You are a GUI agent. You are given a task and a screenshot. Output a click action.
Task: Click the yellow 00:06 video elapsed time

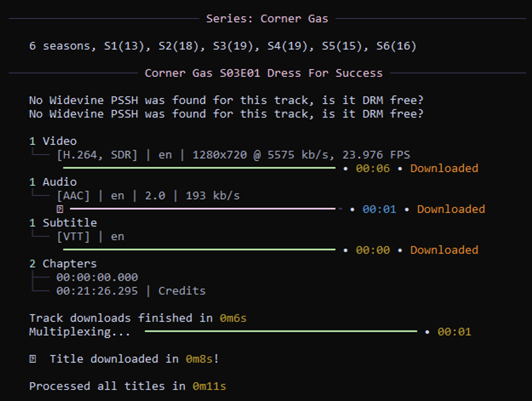[372, 168]
